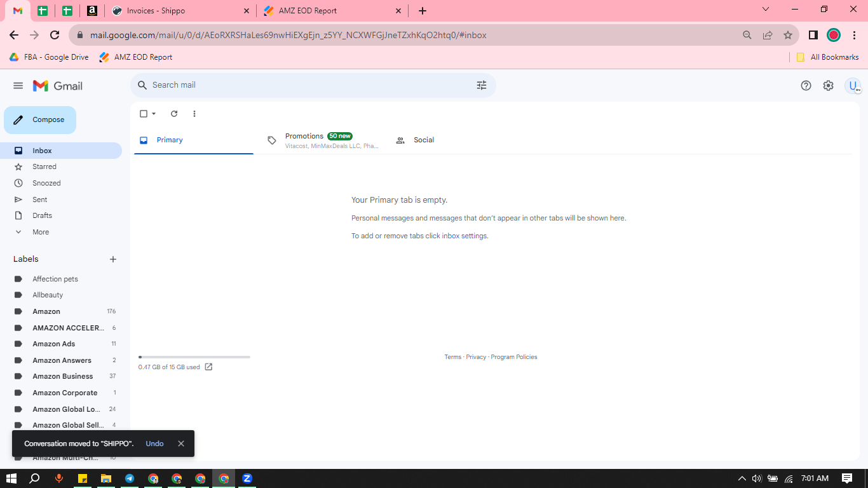Click the inbox settings link

pyautogui.click(x=465, y=236)
